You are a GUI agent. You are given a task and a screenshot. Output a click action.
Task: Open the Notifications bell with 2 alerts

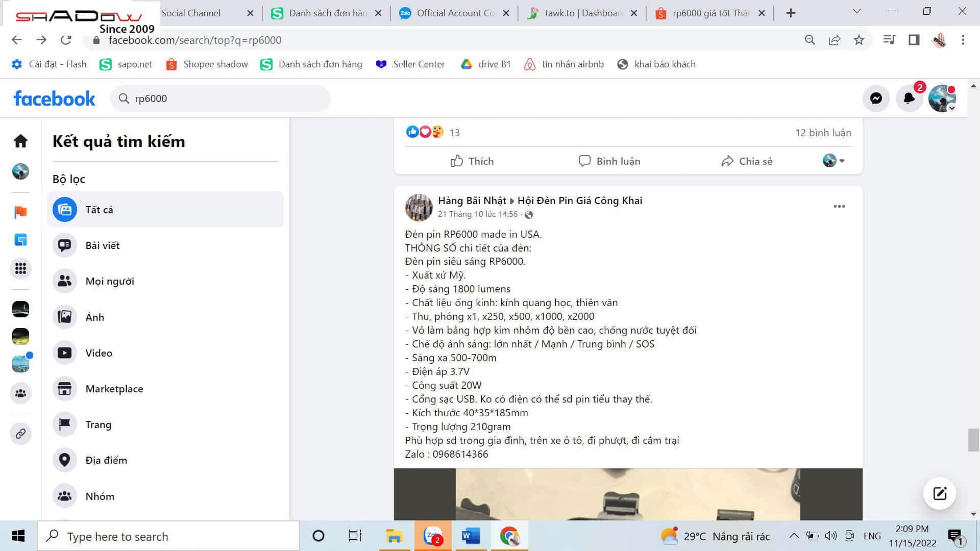(x=909, y=98)
